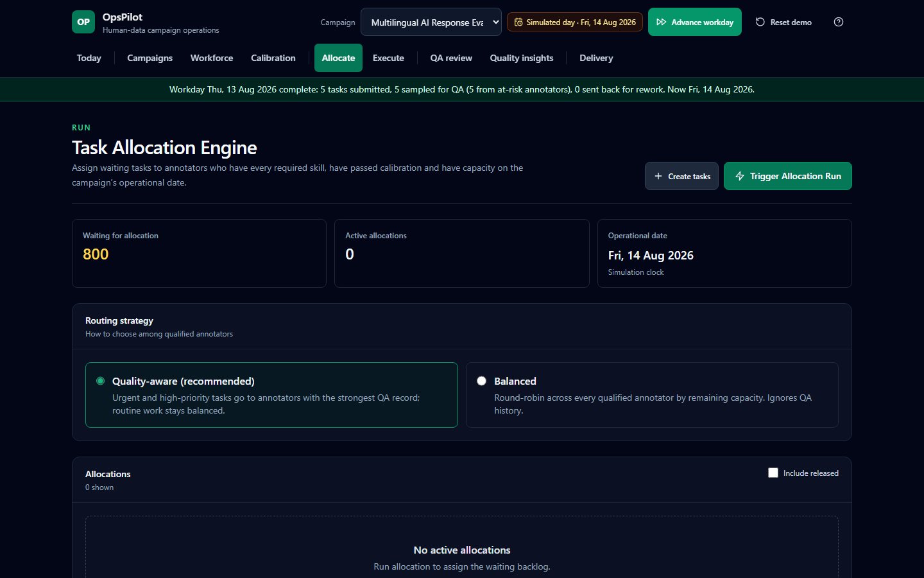Go to the Delivery tab
The width and height of the screenshot is (924, 578).
pos(596,58)
